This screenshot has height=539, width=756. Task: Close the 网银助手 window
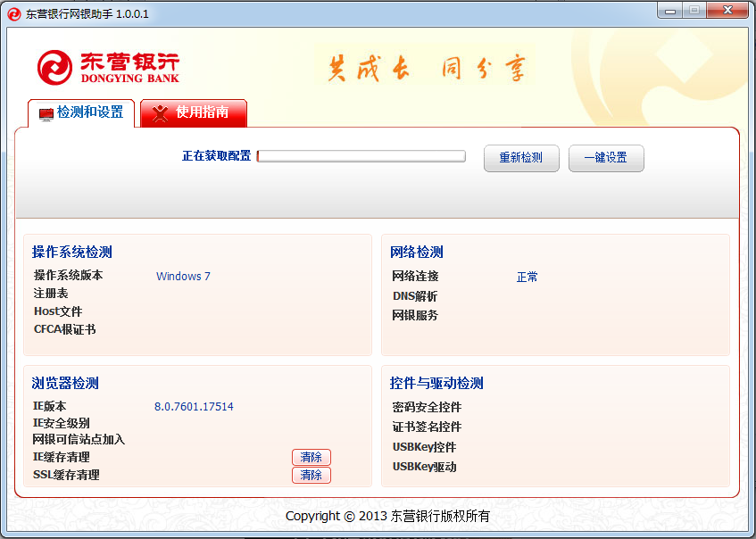(728, 10)
